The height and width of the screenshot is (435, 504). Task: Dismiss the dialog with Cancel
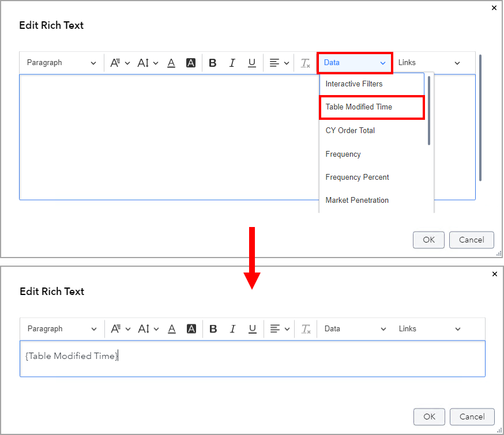point(471,240)
